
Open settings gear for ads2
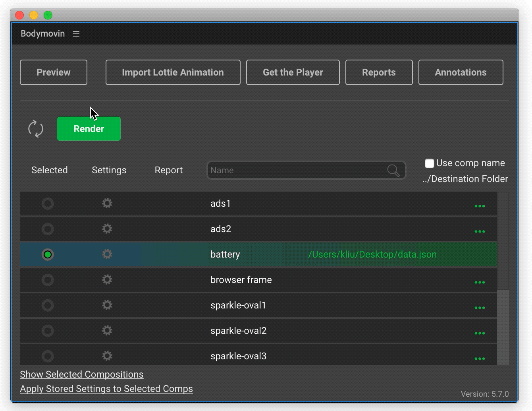(107, 229)
